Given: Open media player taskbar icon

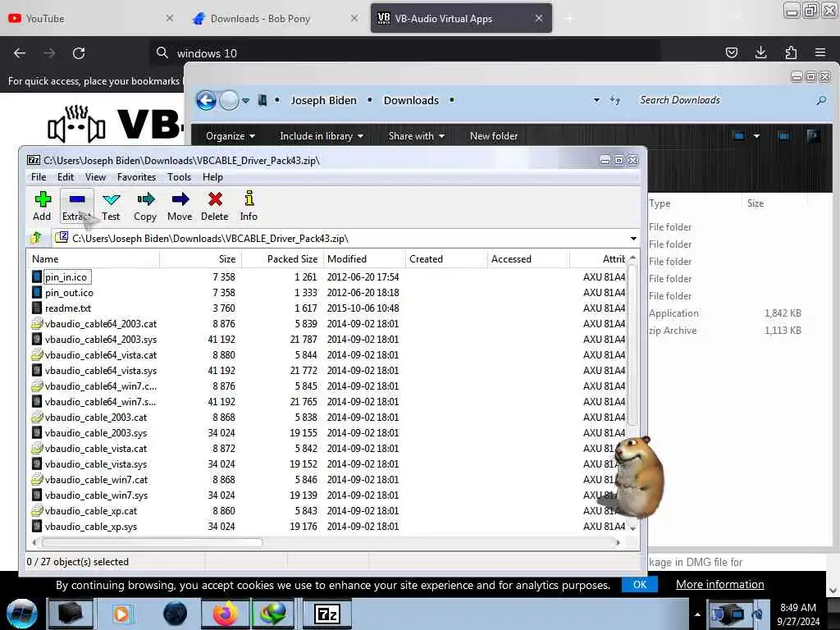Looking at the screenshot, I should (121, 614).
